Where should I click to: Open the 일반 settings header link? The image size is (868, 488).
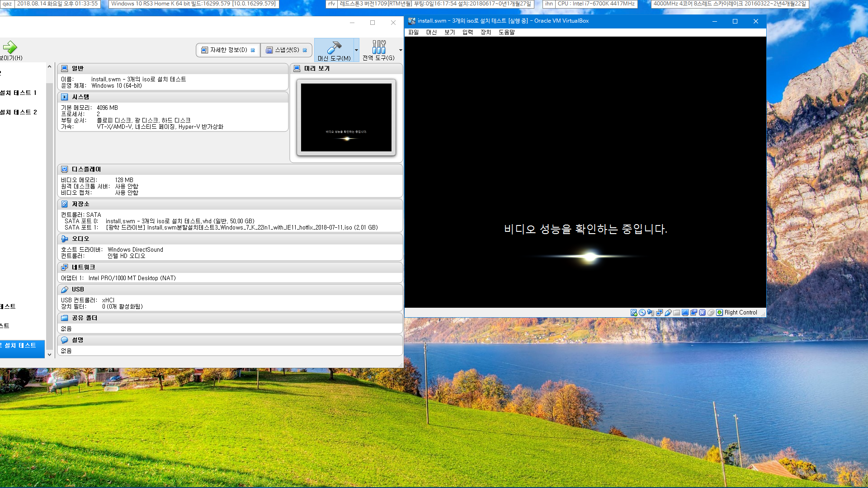point(78,68)
